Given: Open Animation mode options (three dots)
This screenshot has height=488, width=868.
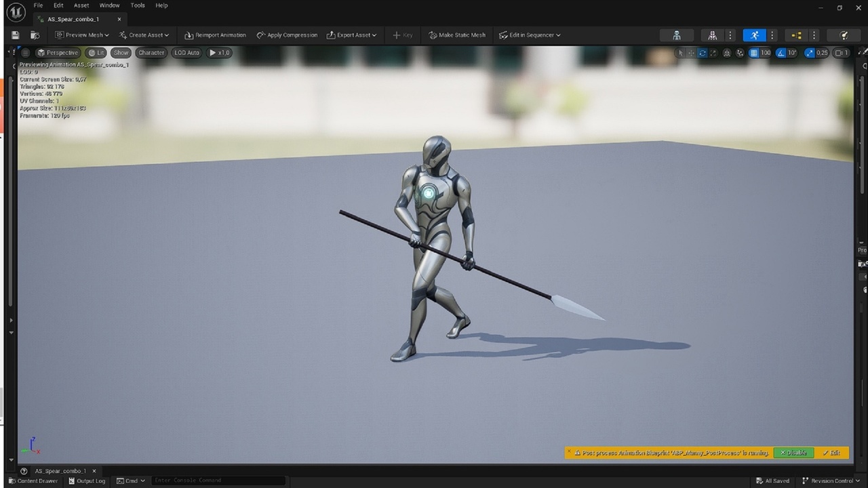Looking at the screenshot, I should point(772,35).
